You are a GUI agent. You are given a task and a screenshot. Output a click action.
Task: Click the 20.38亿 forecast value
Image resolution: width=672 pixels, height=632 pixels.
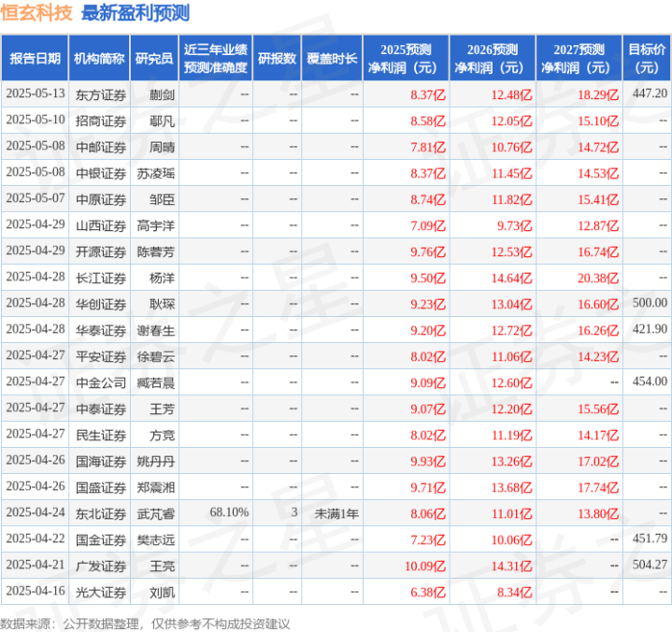(598, 278)
